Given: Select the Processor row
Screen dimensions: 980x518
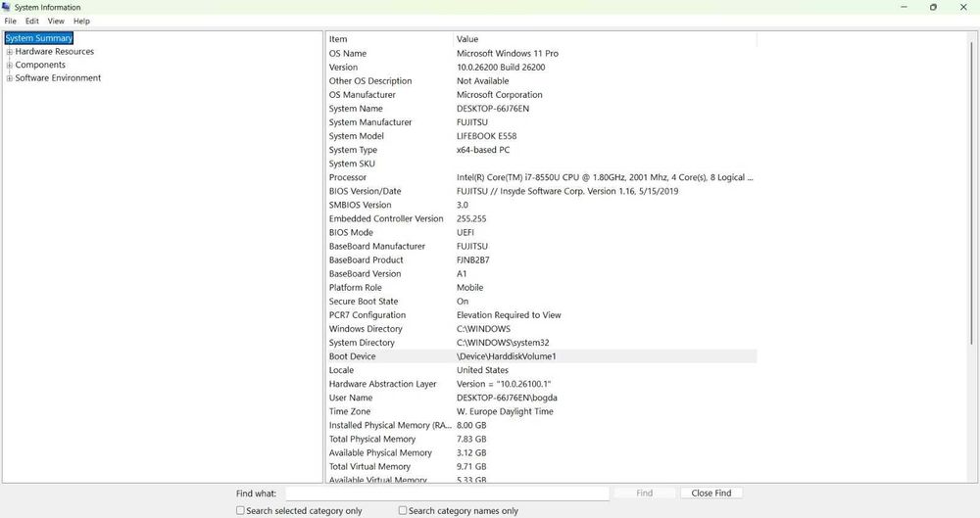Looking at the screenshot, I should (x=541, y=177).
